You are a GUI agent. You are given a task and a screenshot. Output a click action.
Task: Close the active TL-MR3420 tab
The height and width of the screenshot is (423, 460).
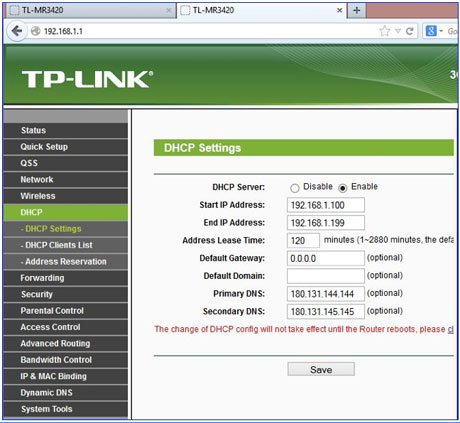[x=339, y=10]
